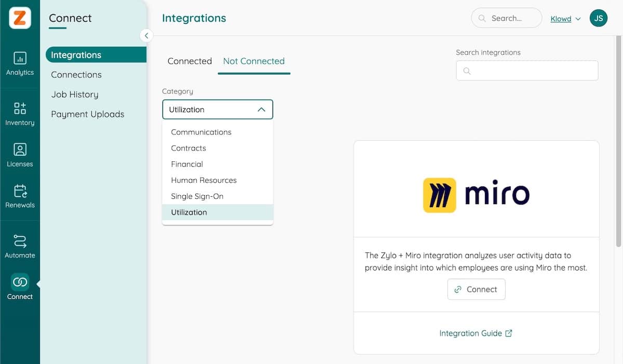Open the Job History page

[74, 94]
